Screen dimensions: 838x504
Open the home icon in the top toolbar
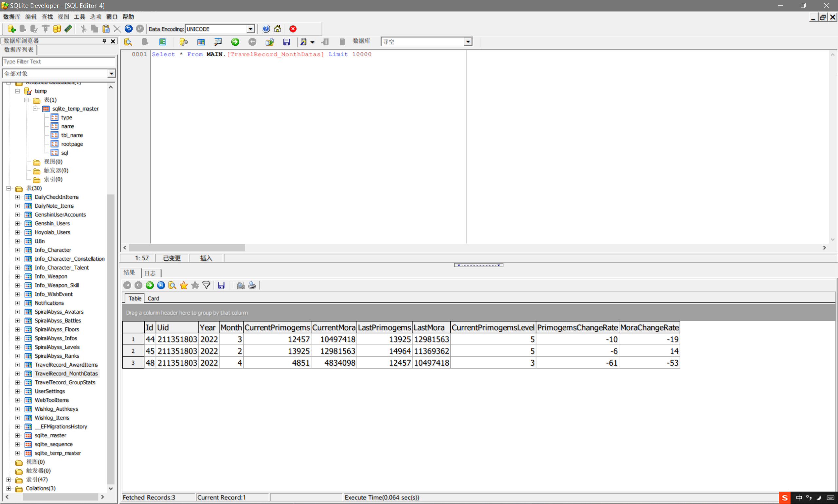278,29
